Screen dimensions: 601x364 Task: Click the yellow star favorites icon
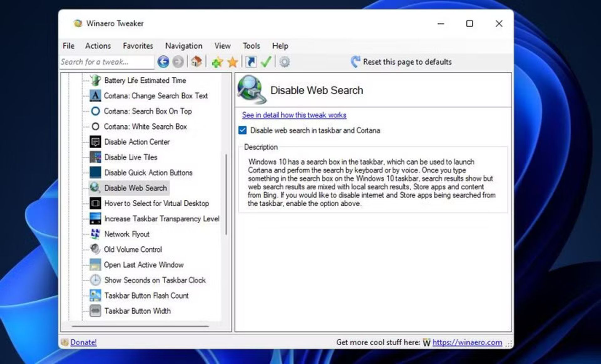click(x=232, y=62)
